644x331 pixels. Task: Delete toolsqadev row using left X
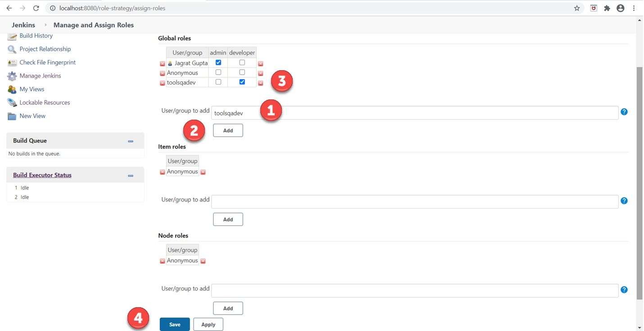click(163, 83)
